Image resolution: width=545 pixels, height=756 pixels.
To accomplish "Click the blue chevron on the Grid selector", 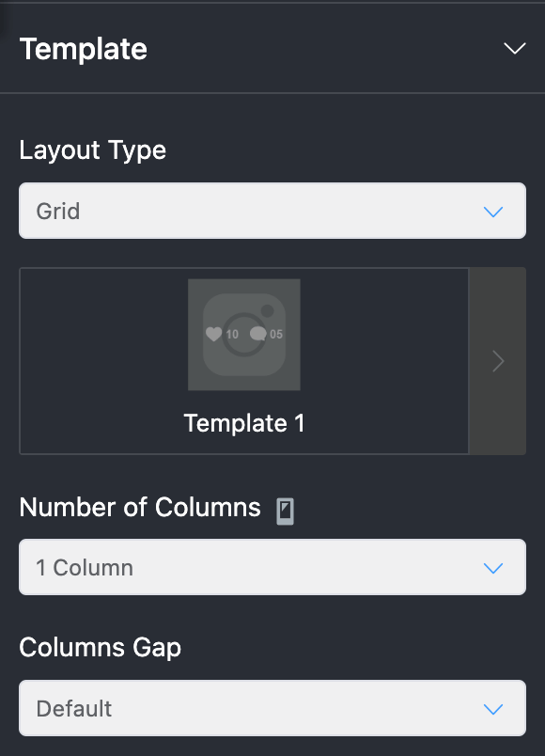I will [x=492, y=211].
